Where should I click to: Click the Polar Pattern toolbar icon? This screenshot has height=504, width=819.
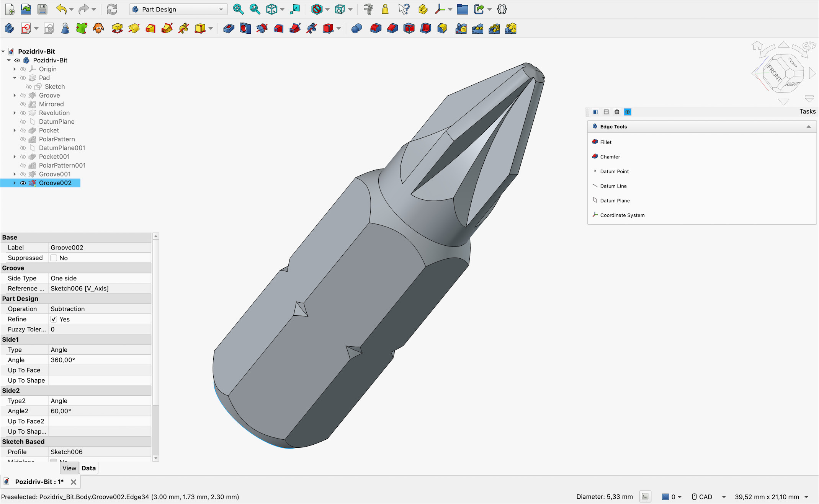click(494, 29)
